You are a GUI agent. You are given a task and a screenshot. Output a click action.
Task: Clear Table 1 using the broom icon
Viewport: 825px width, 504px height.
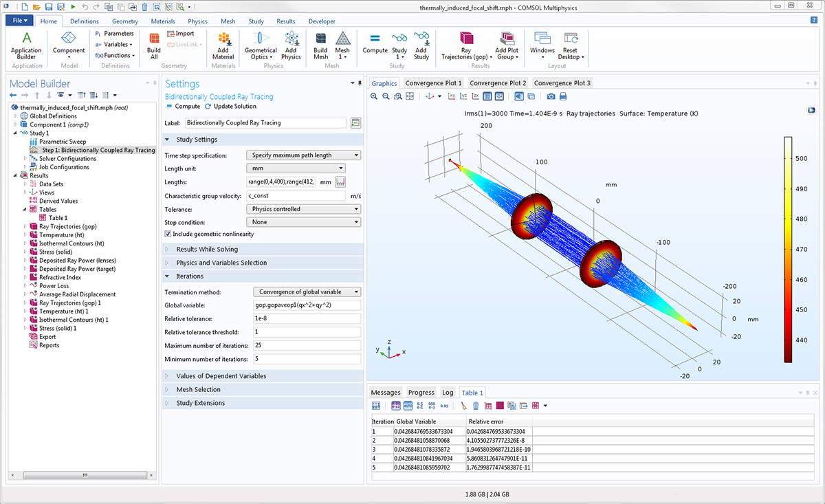click(463, 406)
